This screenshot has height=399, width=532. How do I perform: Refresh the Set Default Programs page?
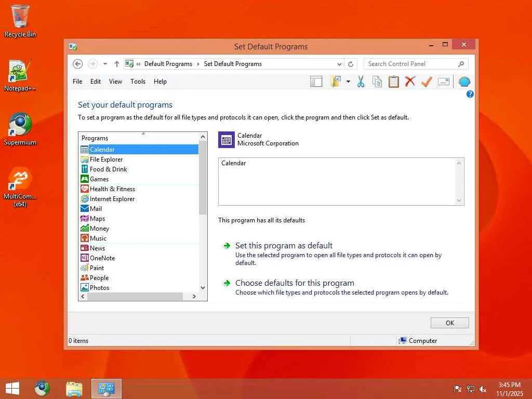click(351, 64)
